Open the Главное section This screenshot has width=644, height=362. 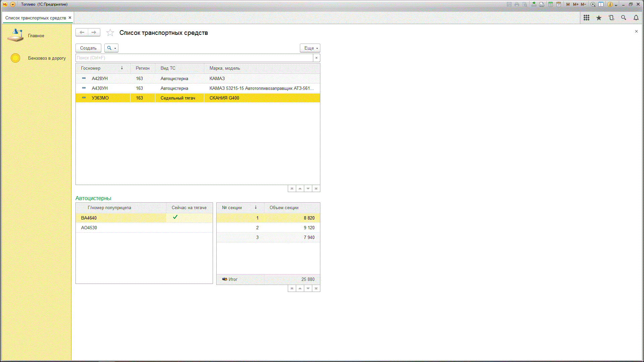coord(36,36)
